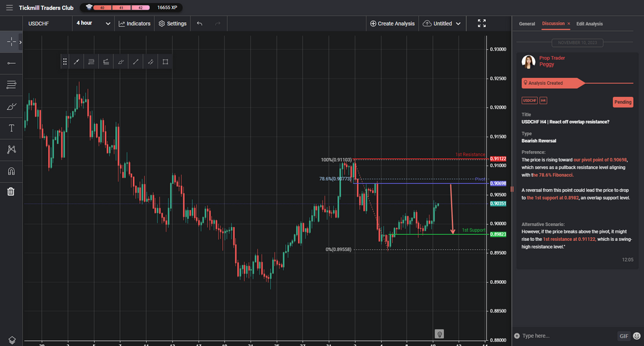Select the long position tool in floating toolbar
The width and height of the screenshot is (644, 346).
[x=106, y=62]
